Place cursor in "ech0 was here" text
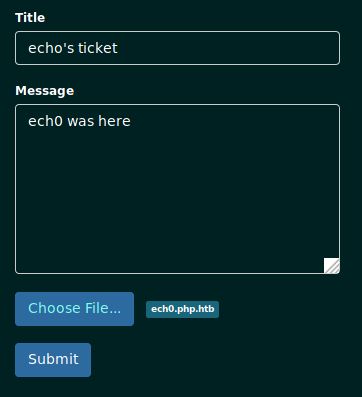This screenshot has width=362, height=397. tap(79, 121)
